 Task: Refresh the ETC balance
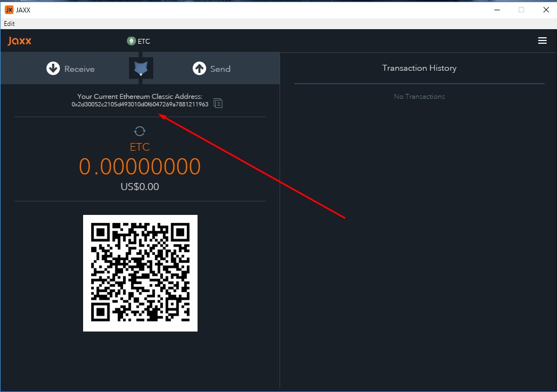[x=140, y=131]
